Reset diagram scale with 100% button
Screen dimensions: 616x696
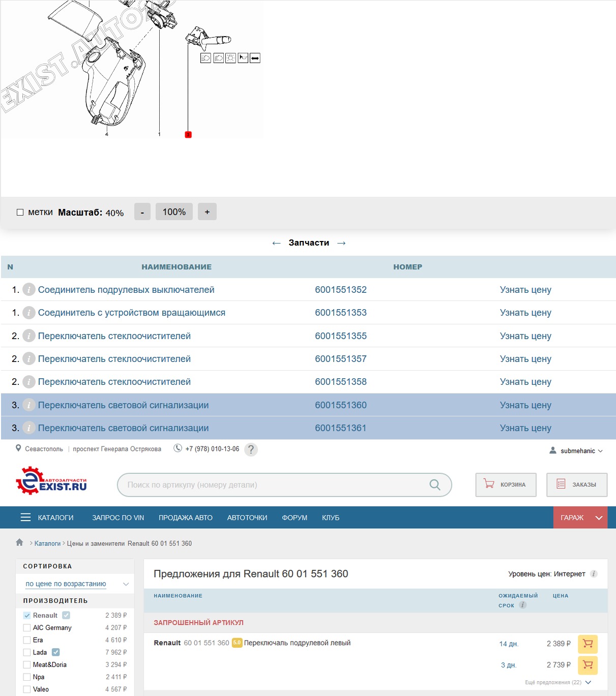(174, 212)
